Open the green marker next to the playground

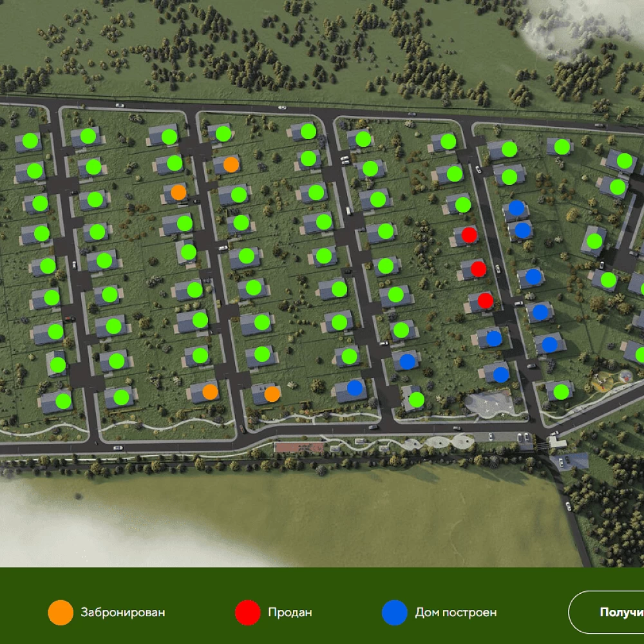tap(561, 392)
